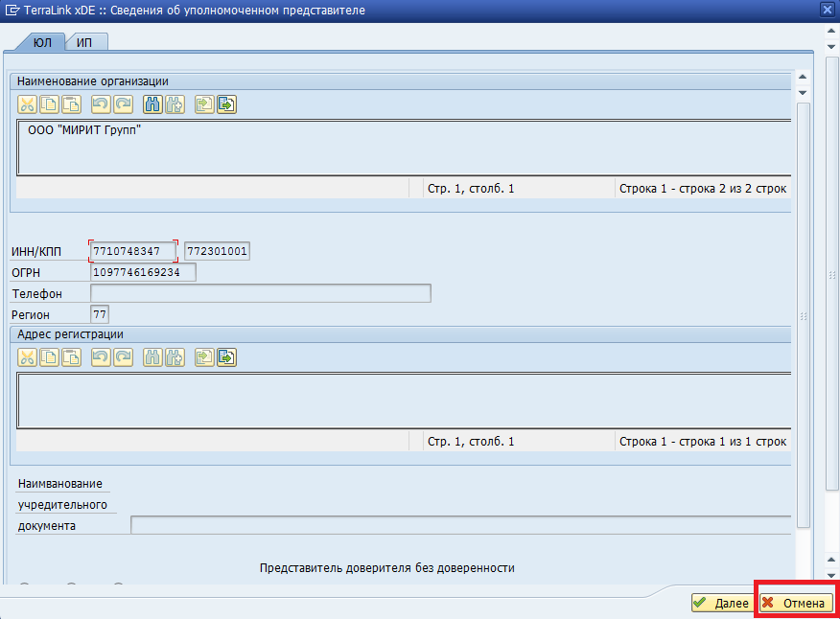
Task: Click Copy icon in organization name toolbar
Action: 49,104
